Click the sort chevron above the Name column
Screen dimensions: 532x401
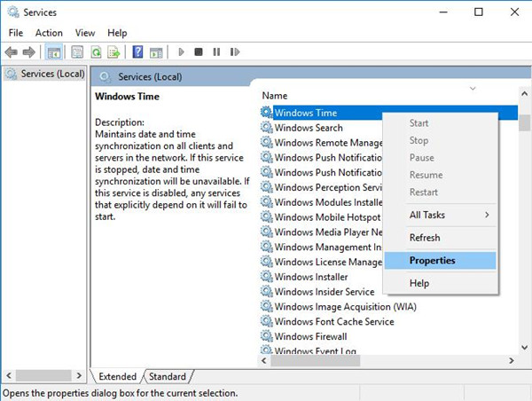click(x=473, y=89)
